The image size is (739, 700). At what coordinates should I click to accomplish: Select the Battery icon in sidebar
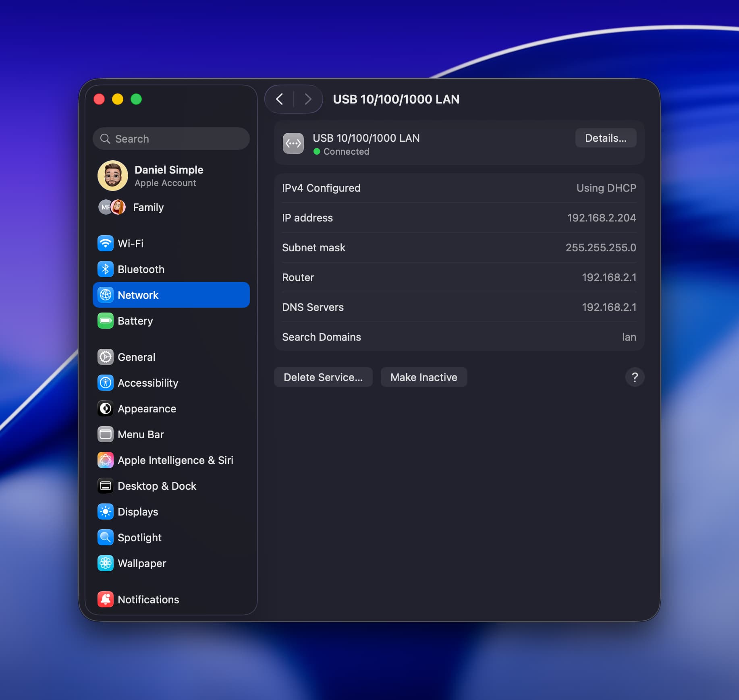click(x=106, y=321)
